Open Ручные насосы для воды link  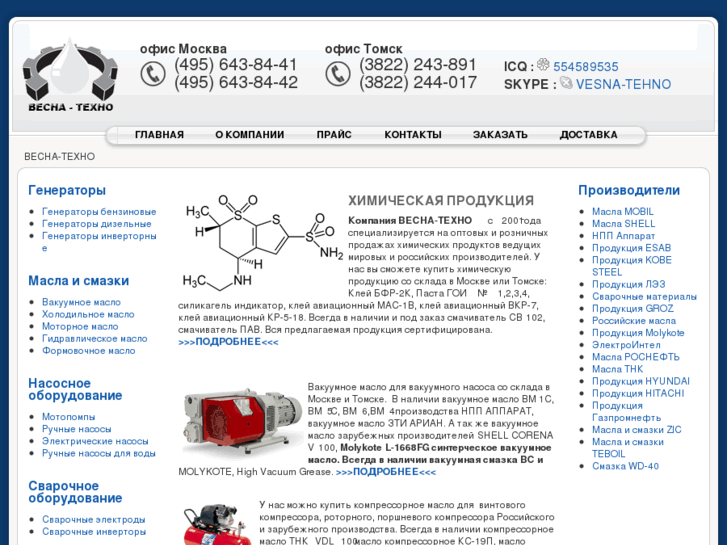point(99,453)
